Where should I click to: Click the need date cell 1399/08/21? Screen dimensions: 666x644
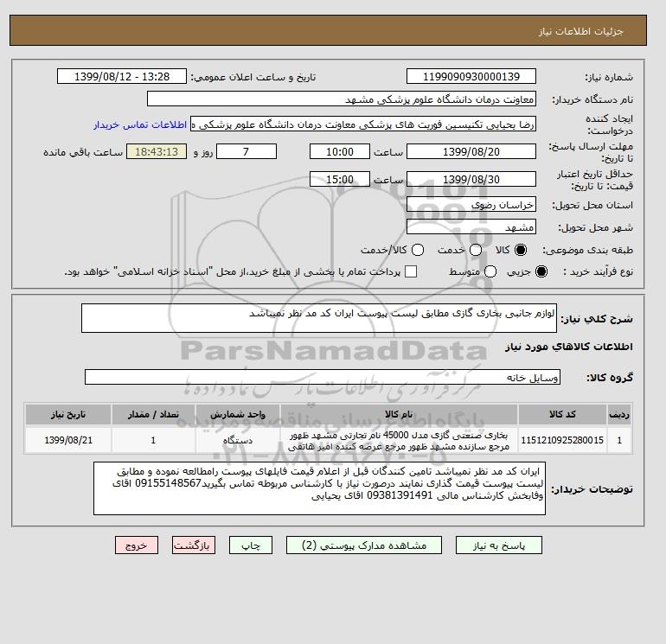point(68,440)
